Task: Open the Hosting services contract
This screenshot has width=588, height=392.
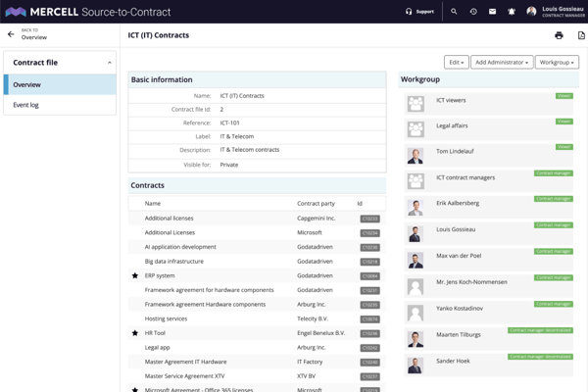Action: point(166,318)
